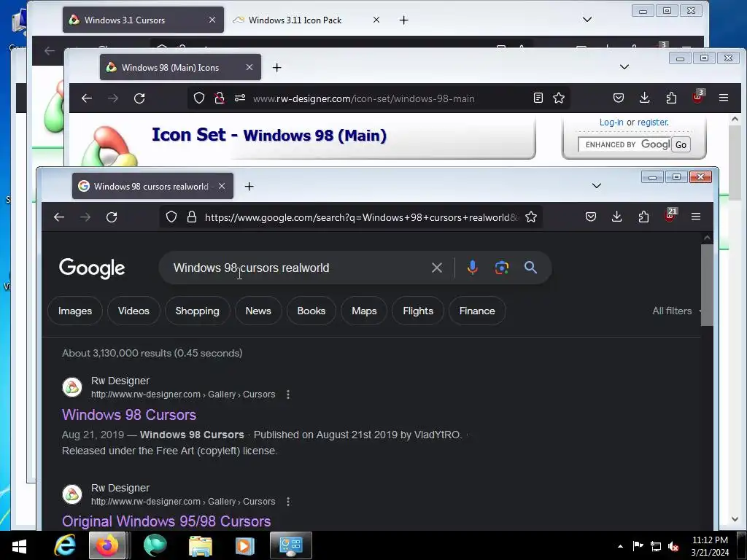Viewport: 747px width, 560px height.
Task: Filter results by Books
Action: [x=311, y=311]
